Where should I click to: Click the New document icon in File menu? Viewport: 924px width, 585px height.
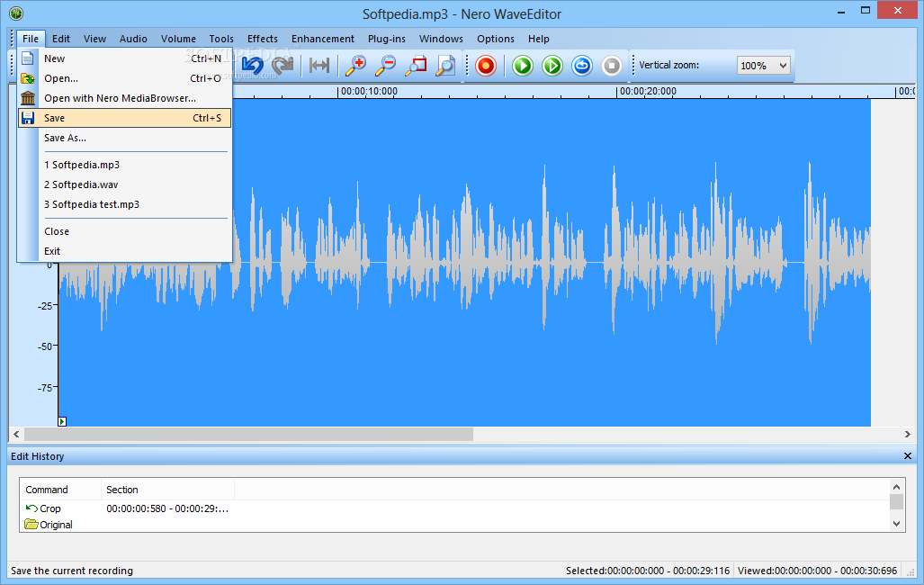[x=28, y=58]
